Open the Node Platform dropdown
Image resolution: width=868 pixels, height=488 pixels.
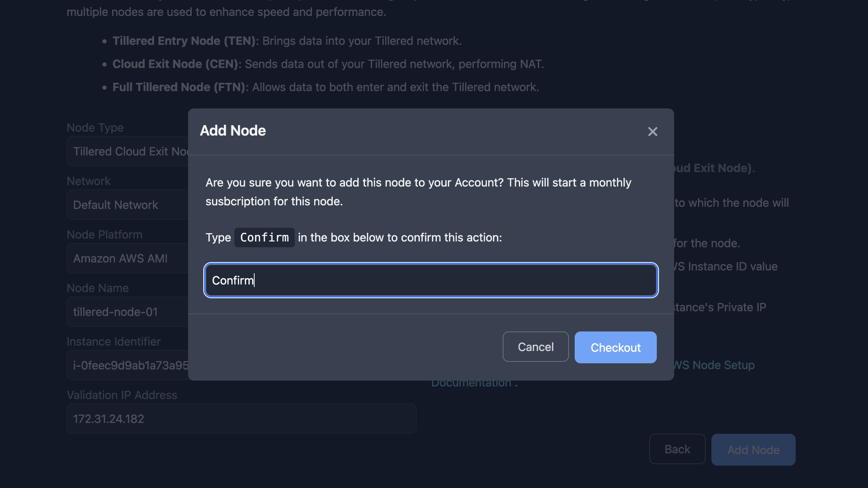coord(127,258)
